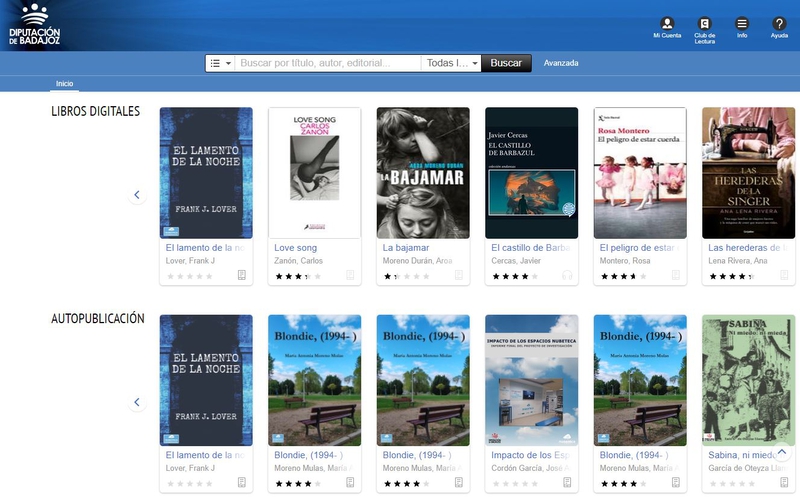
Task: Click the previous arrow in Libros Digitales
Action: (137, 194)
